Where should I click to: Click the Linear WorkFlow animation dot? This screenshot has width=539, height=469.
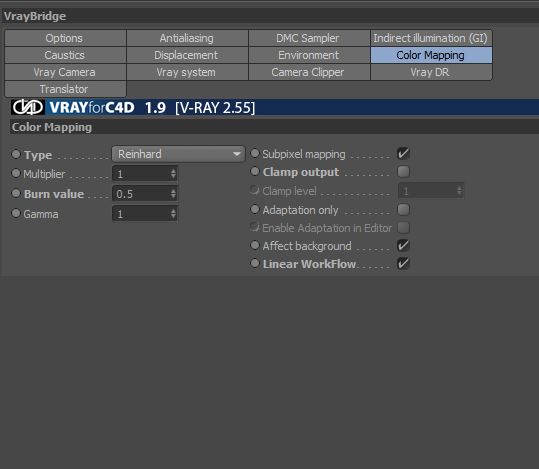[255, 263]
